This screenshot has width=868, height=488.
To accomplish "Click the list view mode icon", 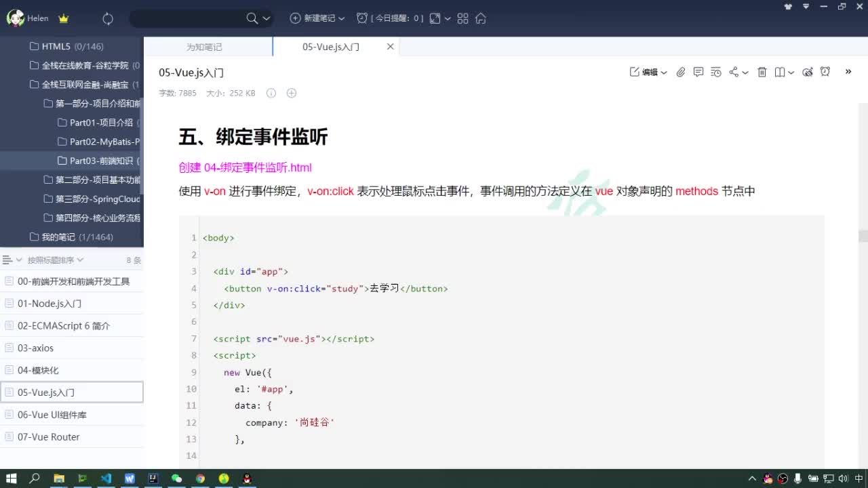I will pos(8,260).
